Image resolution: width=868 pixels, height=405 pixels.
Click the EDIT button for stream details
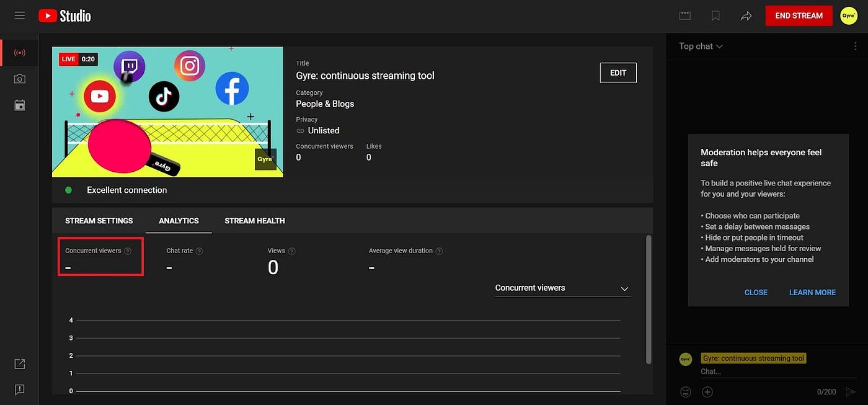pos(618,73)
